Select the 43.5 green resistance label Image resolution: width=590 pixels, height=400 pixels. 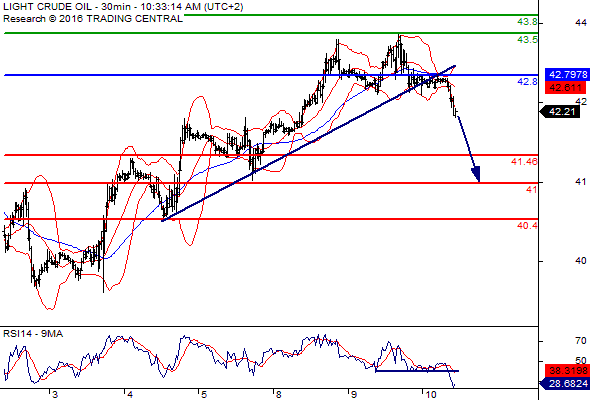click(x=527, y=40)
